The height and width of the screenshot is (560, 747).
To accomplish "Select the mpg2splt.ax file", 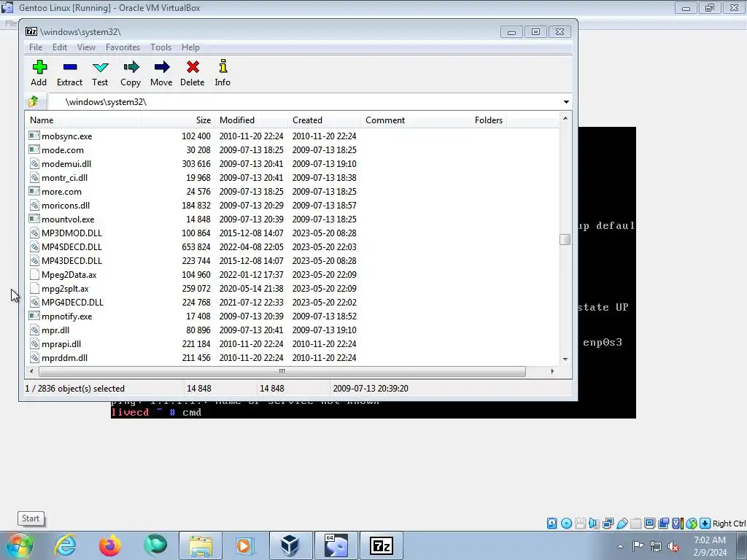I will [65, 289].
